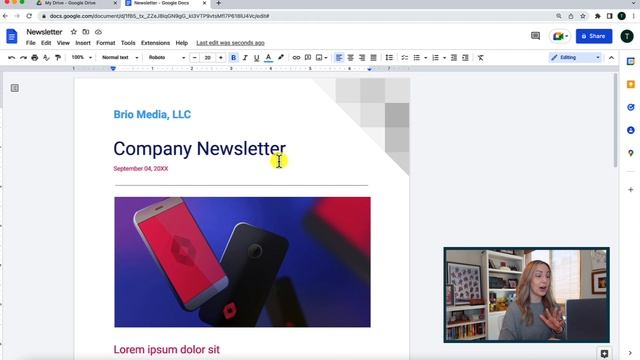The width and height of the screenshot is (640, 360).
Task: Click Get add-ons plus icon
Action: pos(631,190)
